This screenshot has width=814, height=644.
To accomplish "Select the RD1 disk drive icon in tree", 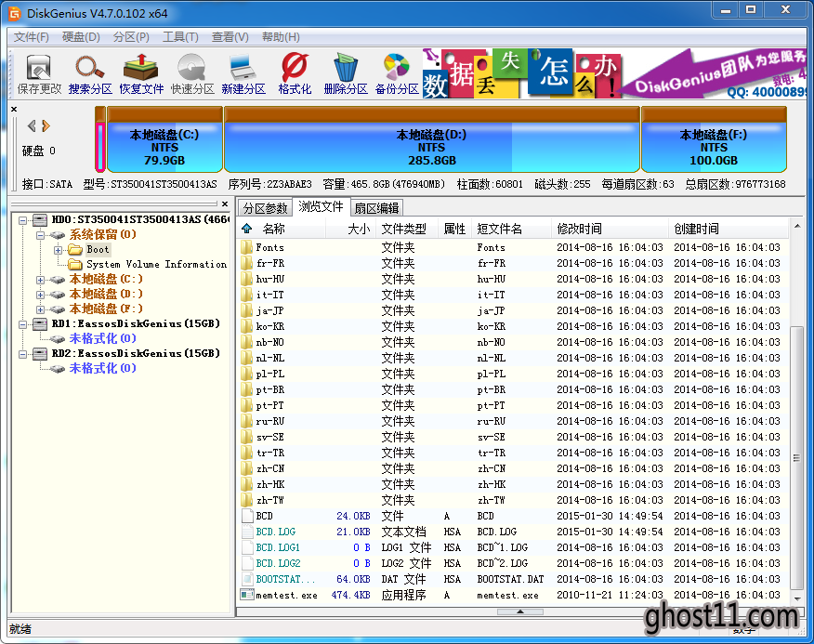I will (40, 324).
